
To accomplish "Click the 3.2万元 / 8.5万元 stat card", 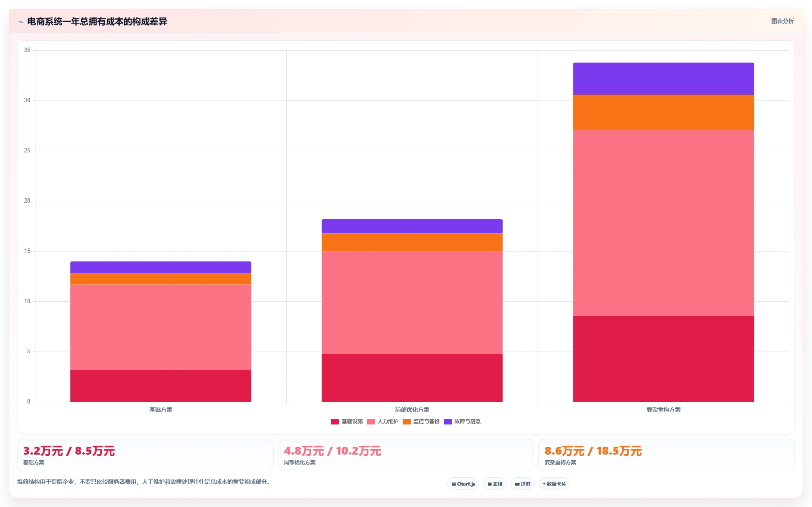I will [x=145, y=455].
